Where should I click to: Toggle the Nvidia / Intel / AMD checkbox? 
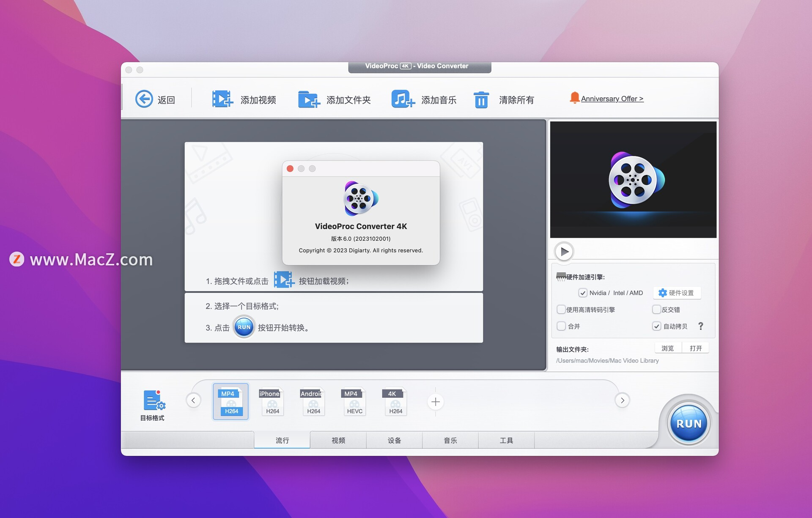(583, 293)
